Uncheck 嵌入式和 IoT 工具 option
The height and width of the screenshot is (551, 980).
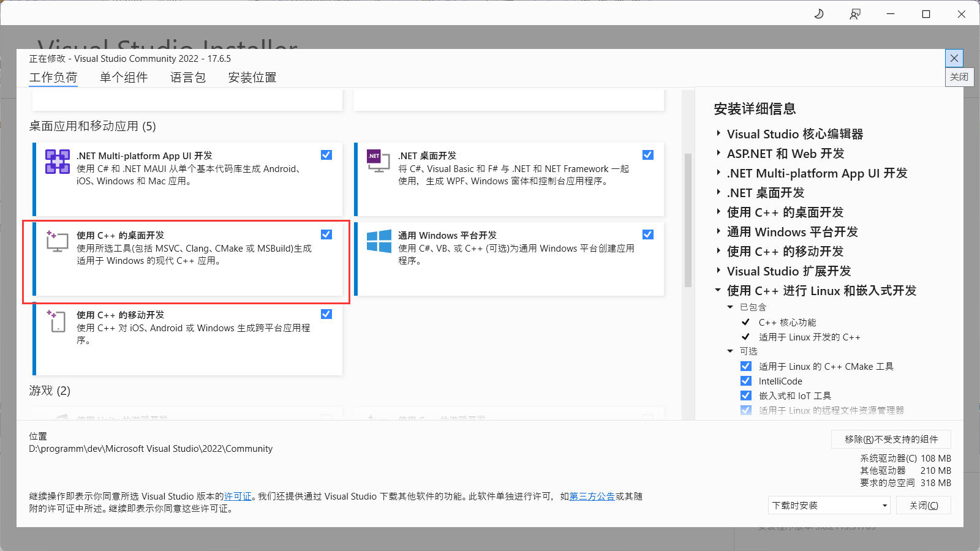pyautogui.click(x=746, y=395)
